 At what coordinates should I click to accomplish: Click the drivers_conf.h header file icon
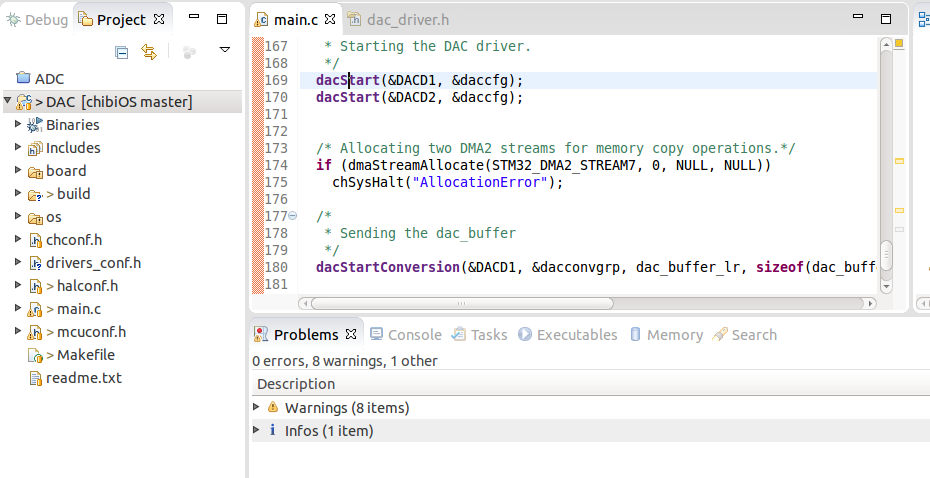coord(35,263)
